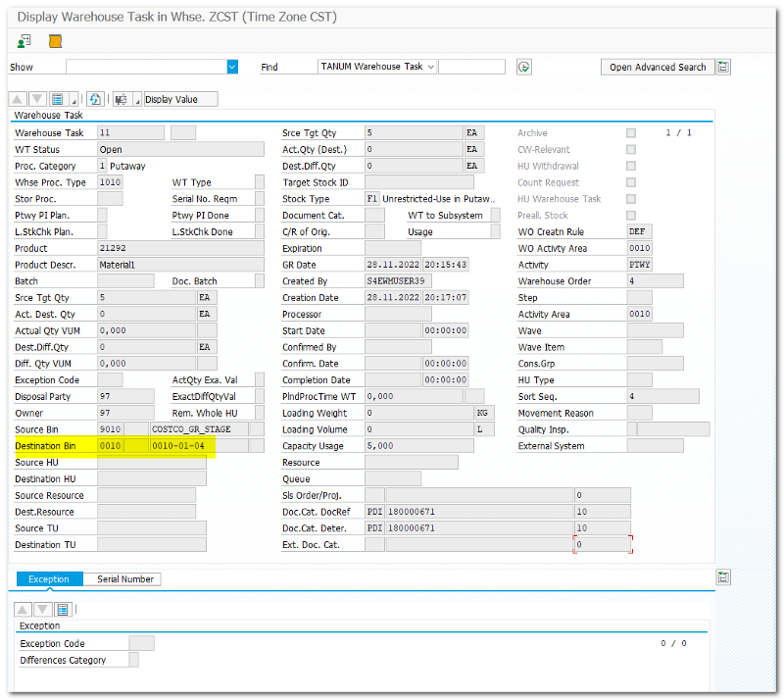This screenshot has width=784, height=700.
Task: Click the orange square icon in top toolbar
Action: [55, 41]
